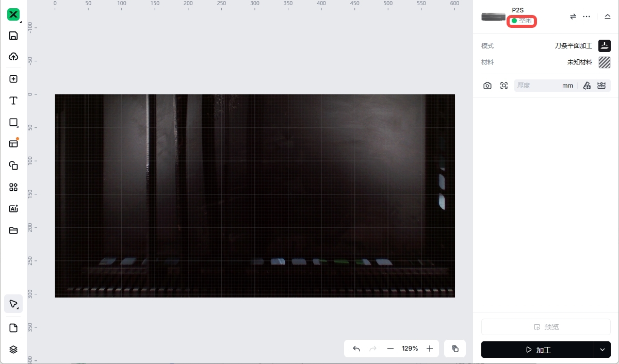The width and height of the screenshot is (619, 364).
Task: Switch connected device using swap arrows icon
Action: 573,16
